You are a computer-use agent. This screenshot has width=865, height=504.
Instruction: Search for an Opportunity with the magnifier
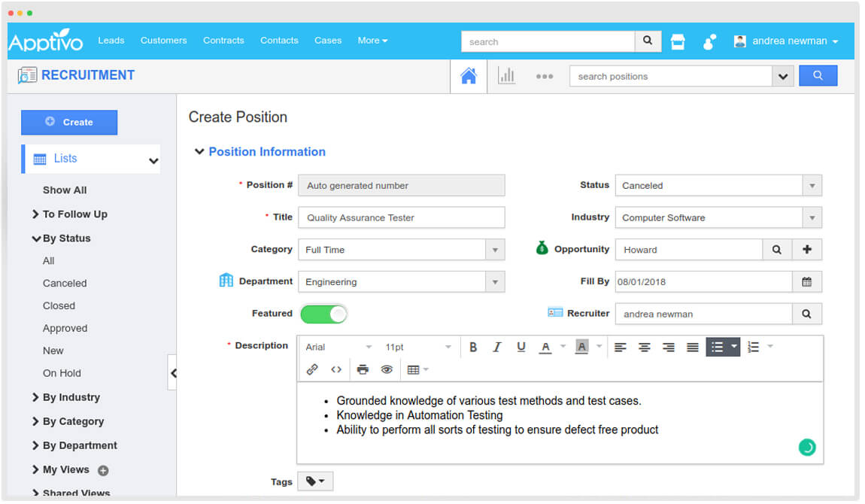[x=777, y=249]
